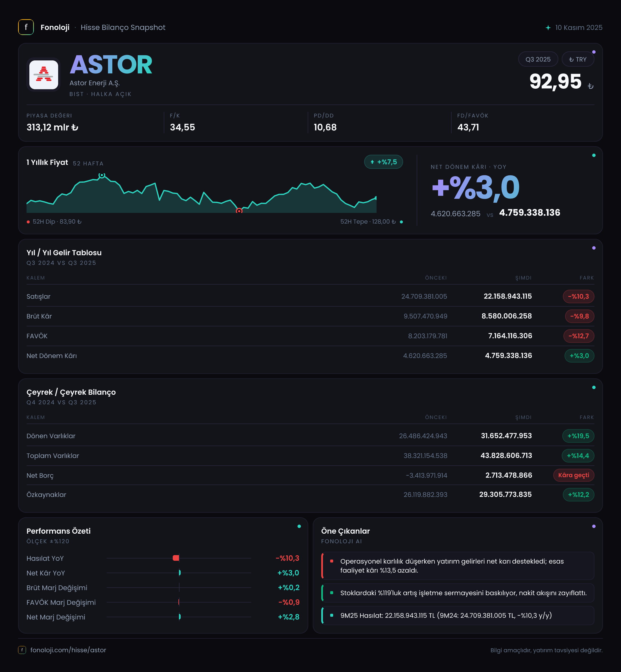The height and width of the screenshot is (672, 621).
Task: Click the Astor Enerji company logo
Action: pyautogui.click(x=44, y=75)
